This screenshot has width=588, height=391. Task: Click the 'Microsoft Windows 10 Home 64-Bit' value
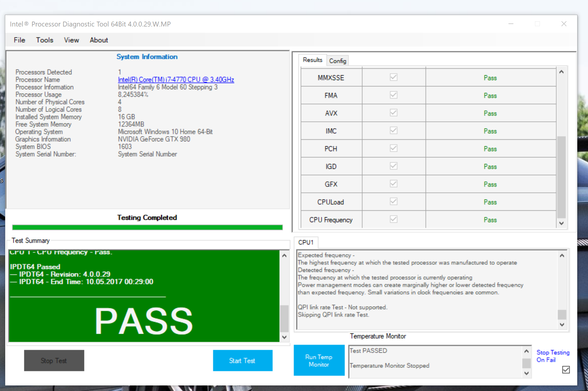pos(165,132)
